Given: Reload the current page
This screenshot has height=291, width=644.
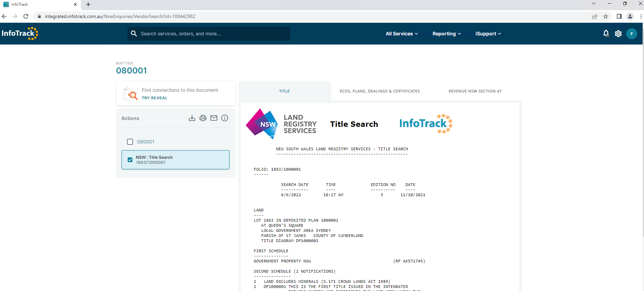Looking at the screenshot, I should click(x=26, y=16).
